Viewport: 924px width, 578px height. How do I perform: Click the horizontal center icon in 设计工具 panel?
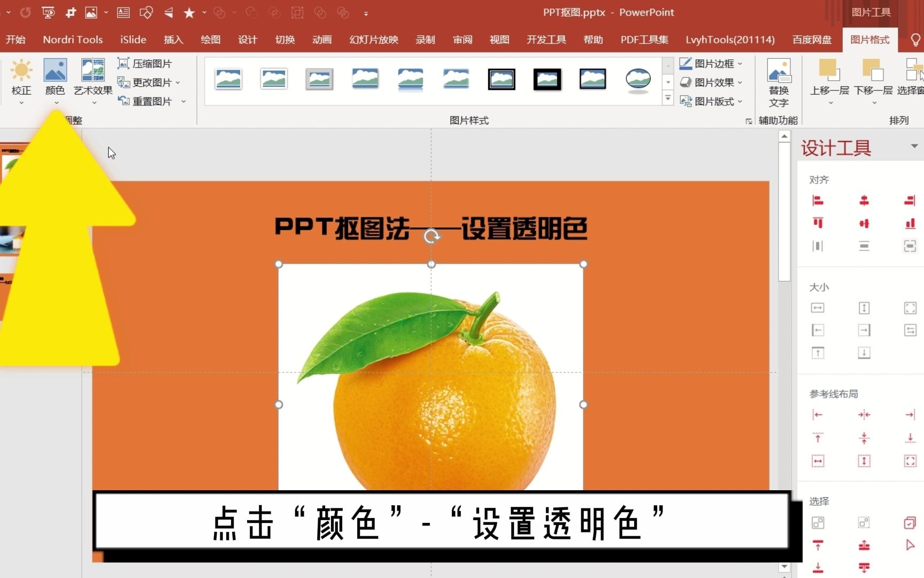pos(864,201)
